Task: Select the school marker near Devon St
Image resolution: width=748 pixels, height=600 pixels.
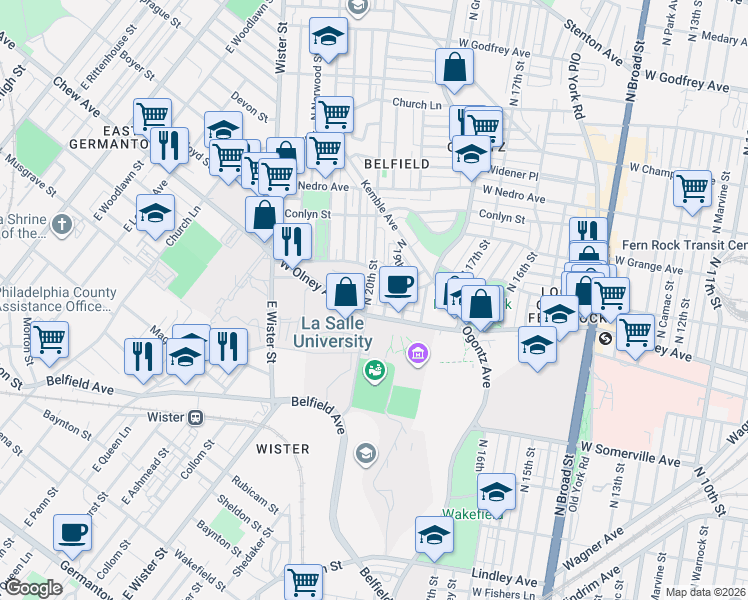Action: pos(223,126)
